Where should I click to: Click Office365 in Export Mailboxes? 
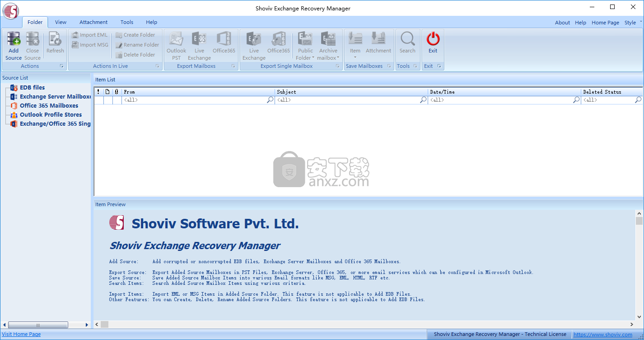tap(224, 43)
